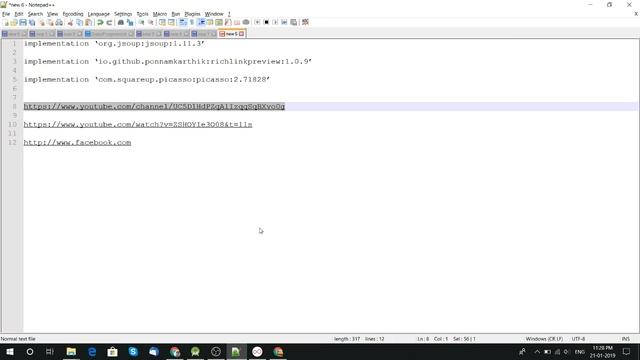Create a new document with the New toolbar icon
The image size is (640, 360).
coord(6,22)
